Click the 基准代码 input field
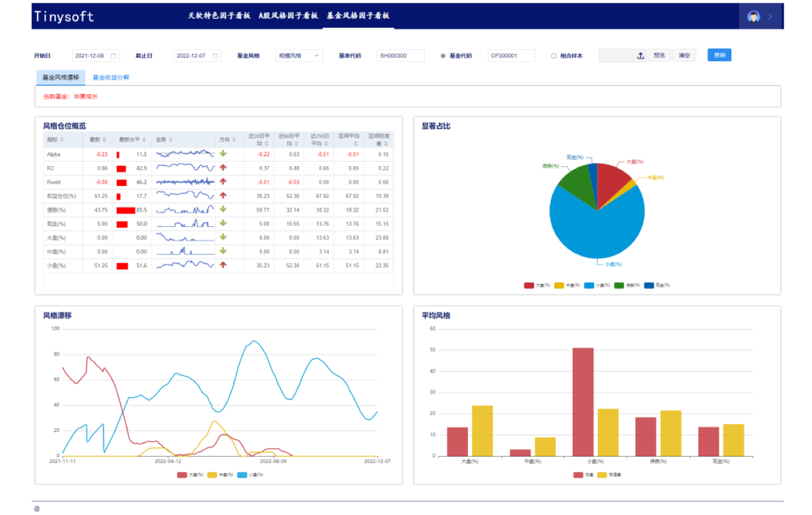 [400, 56]
